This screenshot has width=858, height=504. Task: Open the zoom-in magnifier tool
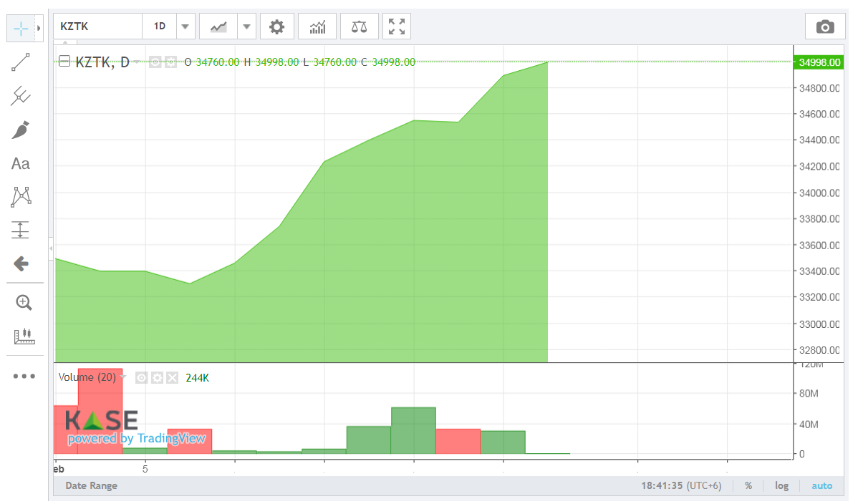[x=24, y=302]
